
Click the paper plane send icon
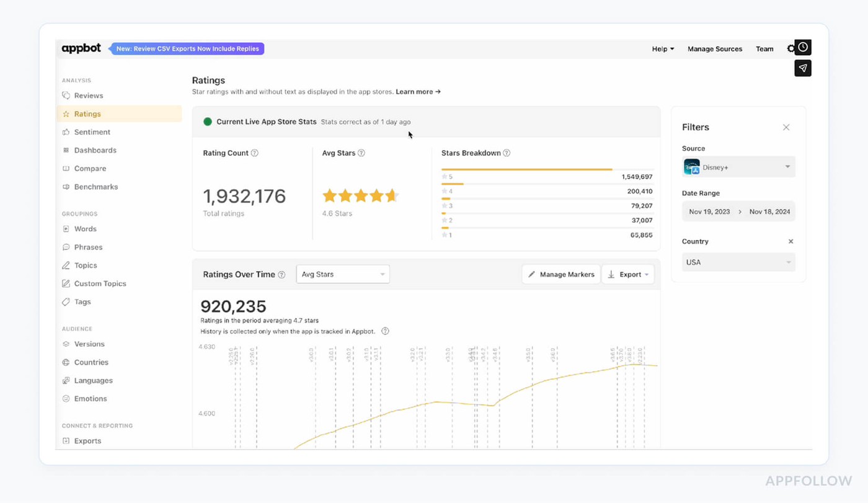click(x=803, y=68)
